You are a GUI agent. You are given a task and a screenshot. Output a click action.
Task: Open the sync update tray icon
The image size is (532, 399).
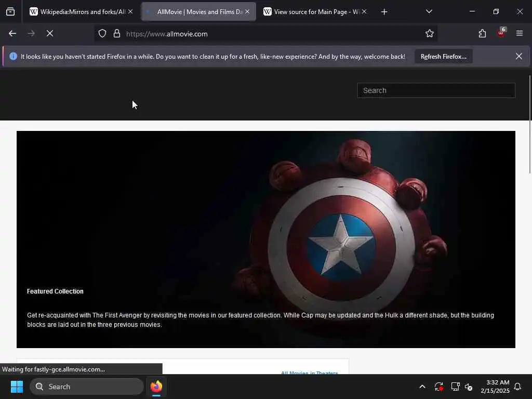pyautogui.click(x=438, y=387)
